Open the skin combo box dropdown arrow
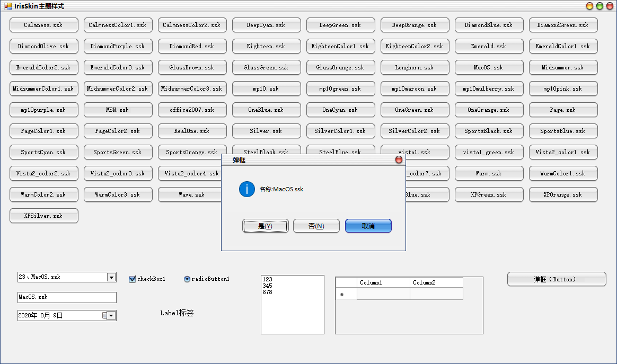The width and height of the screenshot is (617, 364). click(x=111, y=277)
